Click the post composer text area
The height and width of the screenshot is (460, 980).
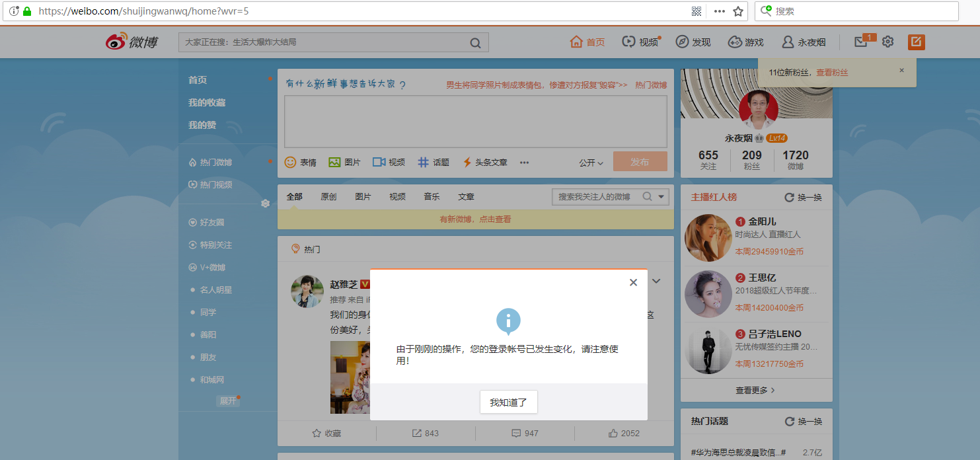475,122
